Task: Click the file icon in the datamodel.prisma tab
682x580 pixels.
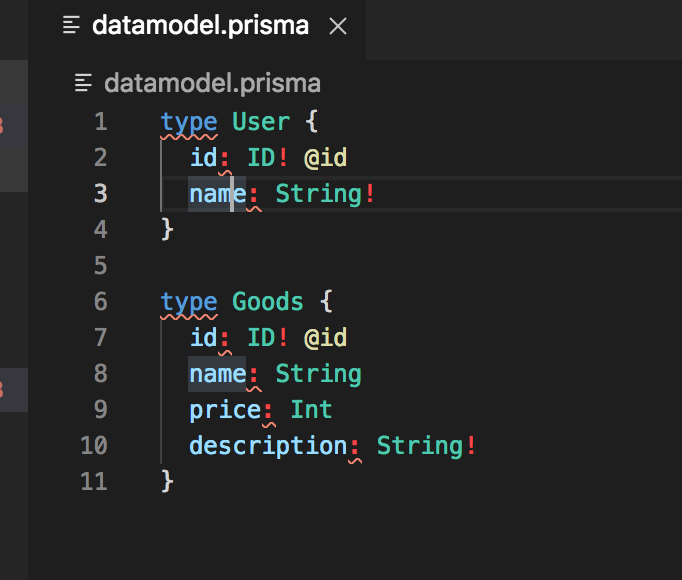Action: click(71, 26)
